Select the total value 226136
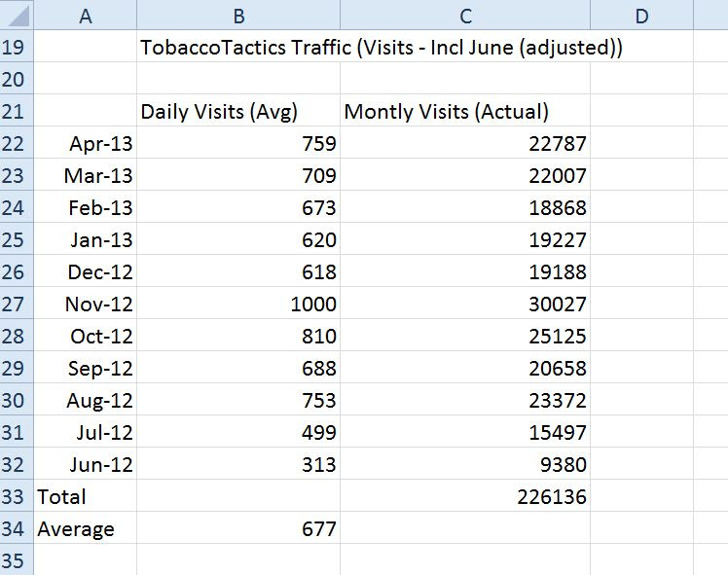The width and height of the screenshot is (728, 575). click(x=465, y=495)
